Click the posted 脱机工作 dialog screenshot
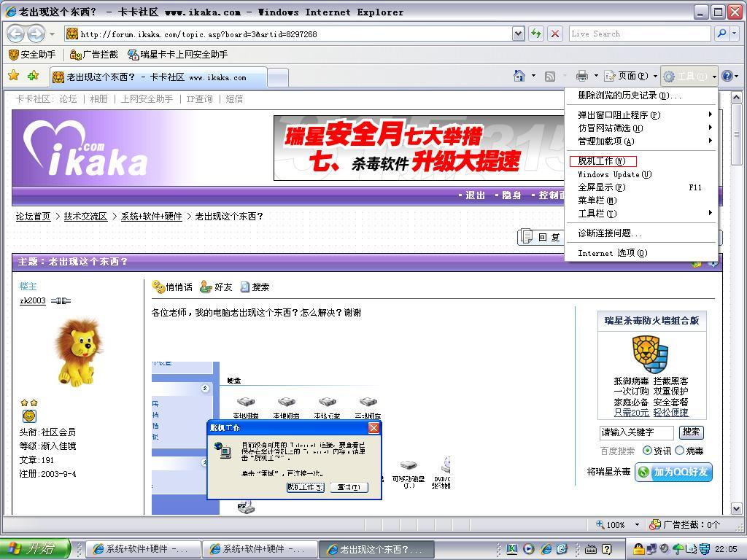The width and height of the screenshot is (747, 560). (295, 459)
